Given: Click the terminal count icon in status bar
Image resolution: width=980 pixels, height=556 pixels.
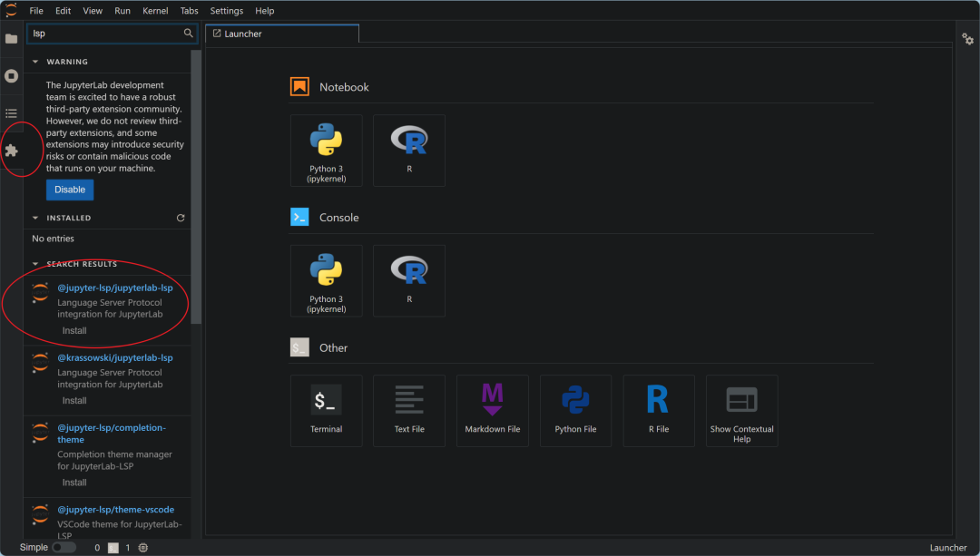Looking at the screenshot, I should (113, 548).
